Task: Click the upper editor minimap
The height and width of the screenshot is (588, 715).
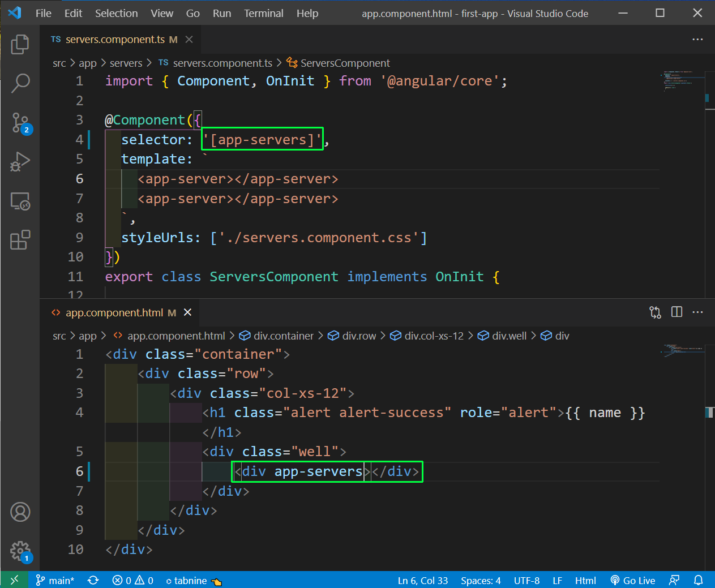Action: coord(684,80)
